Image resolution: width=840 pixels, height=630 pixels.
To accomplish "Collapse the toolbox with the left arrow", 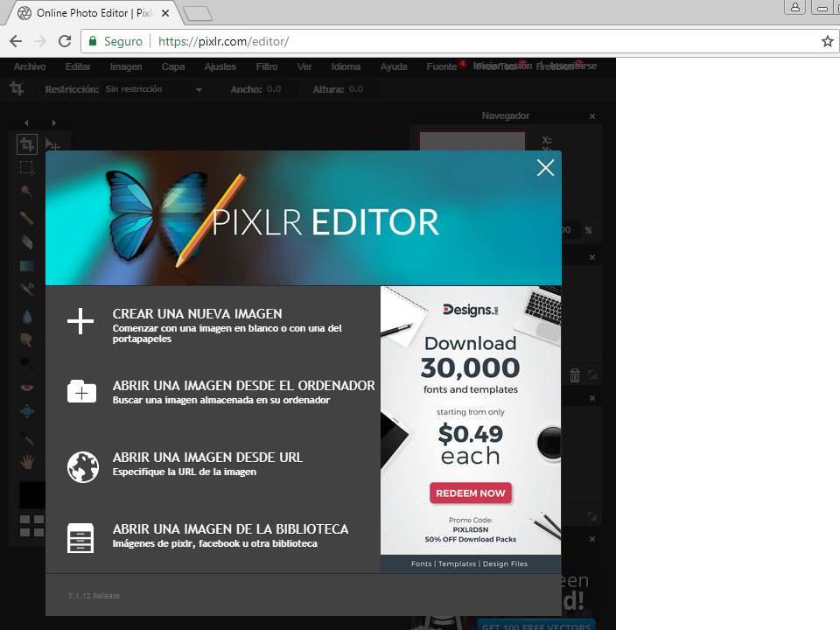I will 26,122.
